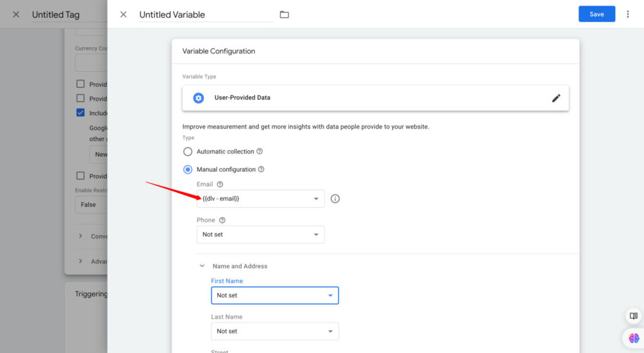Click help icon next to Email label
644x353 pixels.
(219, 184)
